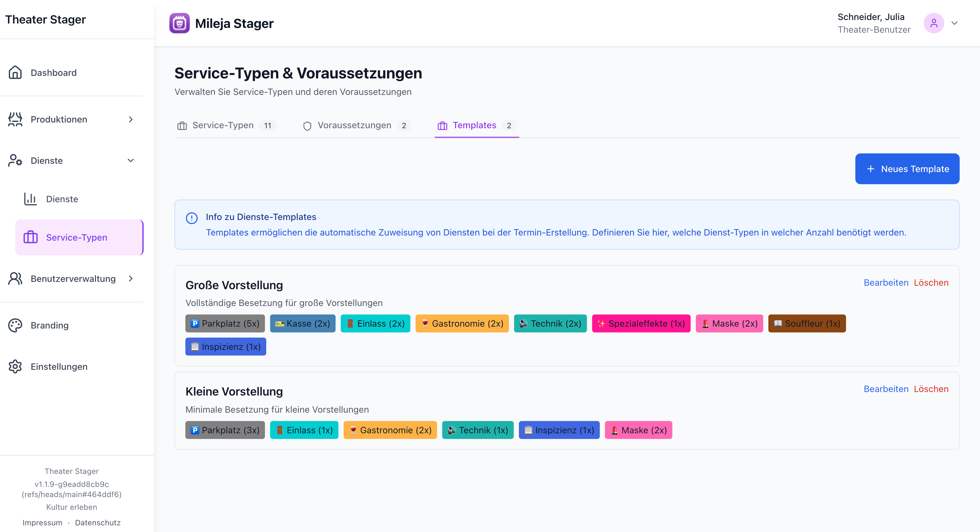Click the Mileja Stager app logo
The image size is (980, 532).
click(179, 23)
